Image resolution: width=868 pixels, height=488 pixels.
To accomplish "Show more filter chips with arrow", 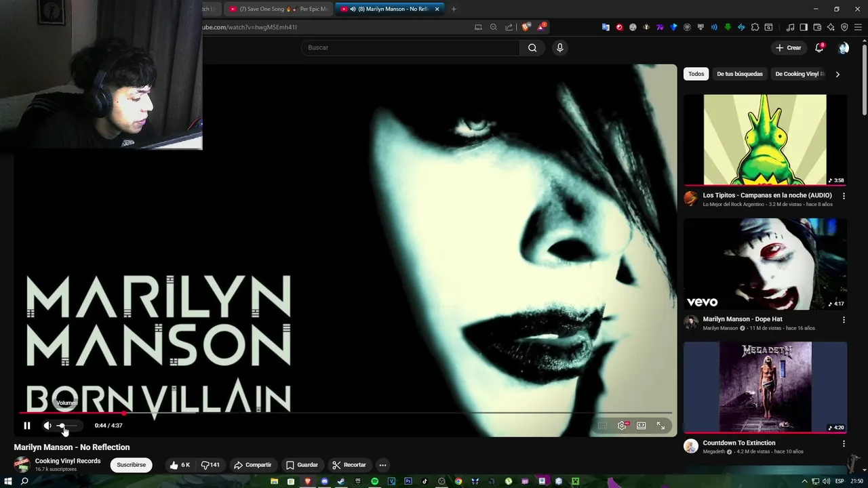I will point(837,74).
